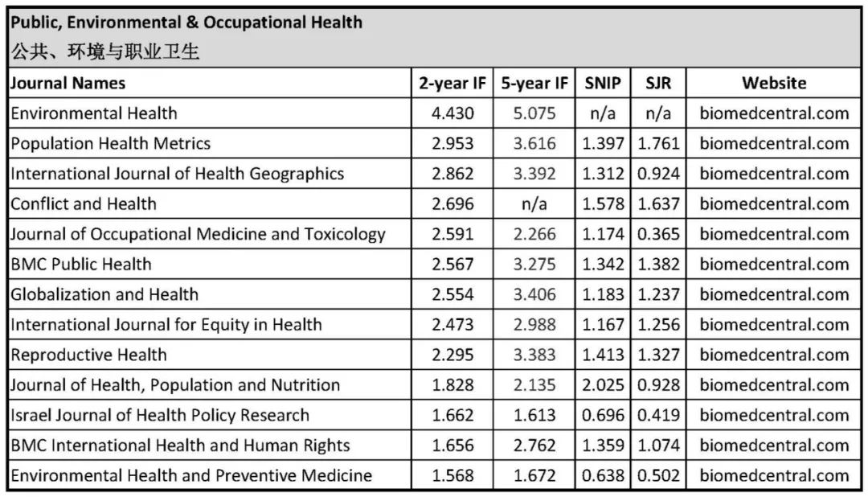Click the Public, Environmental & Occupational Health title
This screenshot has width=868, height=497.
(186, 23)
